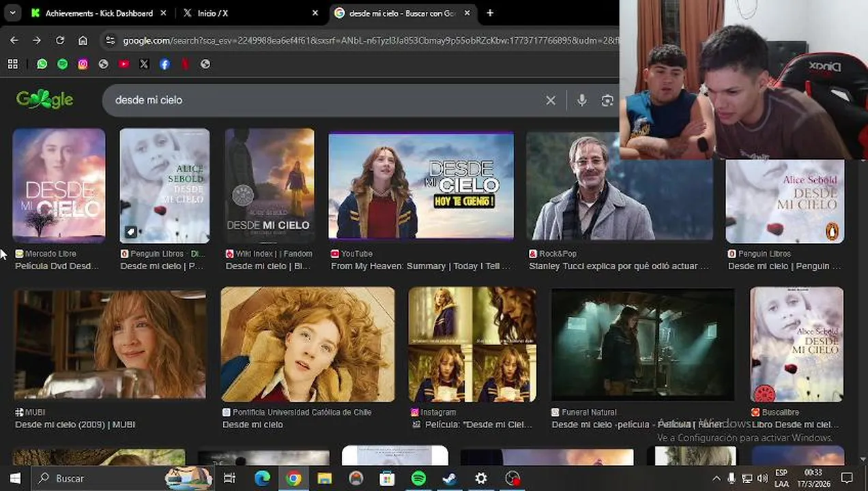This screenshot has height=491, width=868.
Task: Switch to Achievements - Kick Dashboard tab
Action: pos(99,13)
